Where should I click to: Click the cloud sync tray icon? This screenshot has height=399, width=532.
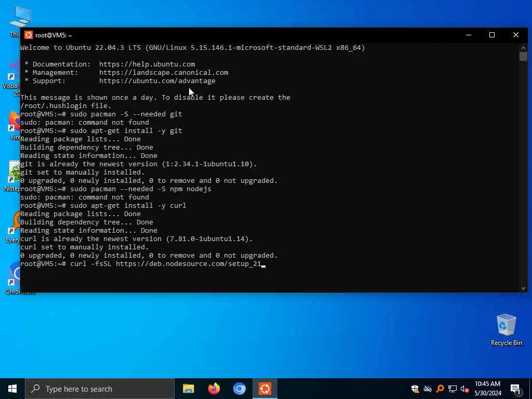pos(428,389)
